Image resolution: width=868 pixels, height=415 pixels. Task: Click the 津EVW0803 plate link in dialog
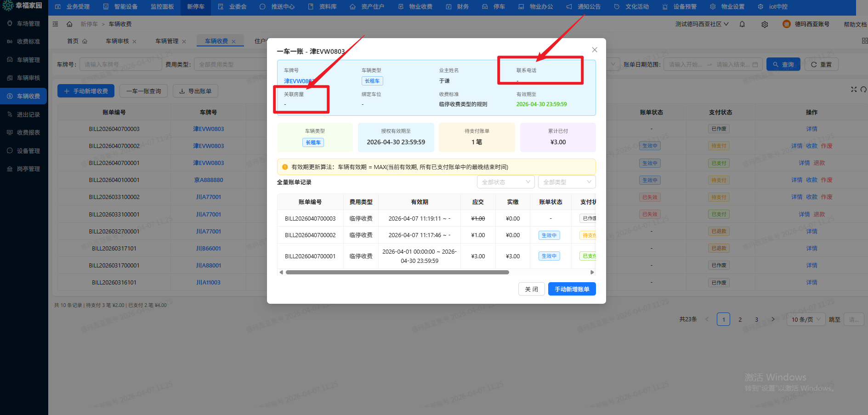point(299,81)
